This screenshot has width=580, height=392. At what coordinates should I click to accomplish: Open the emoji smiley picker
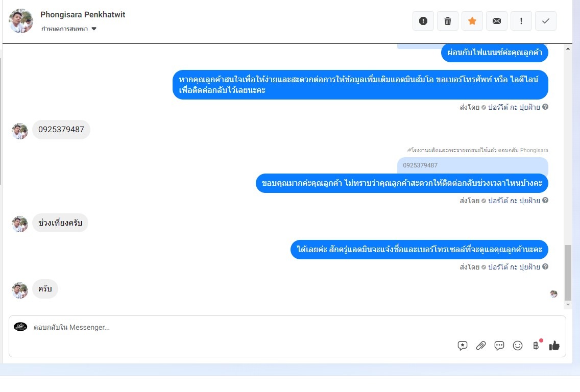[x=518, y=346]
